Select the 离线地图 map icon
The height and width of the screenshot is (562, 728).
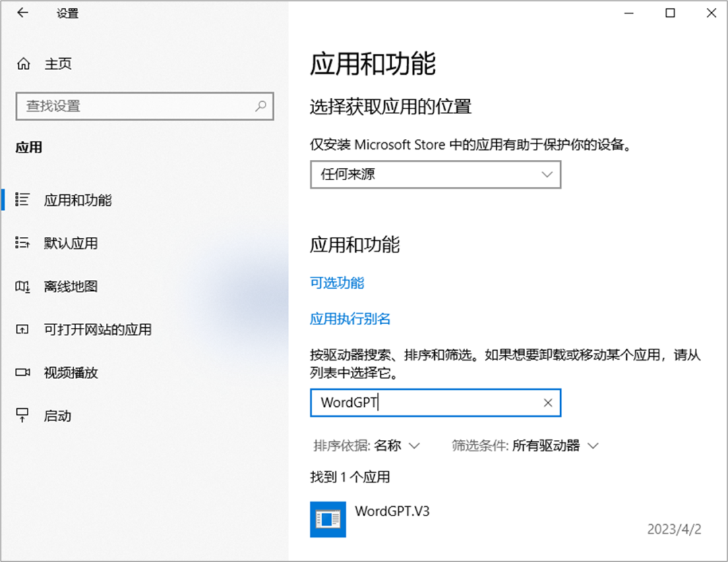pyautogui.click(x=22, y=286)
